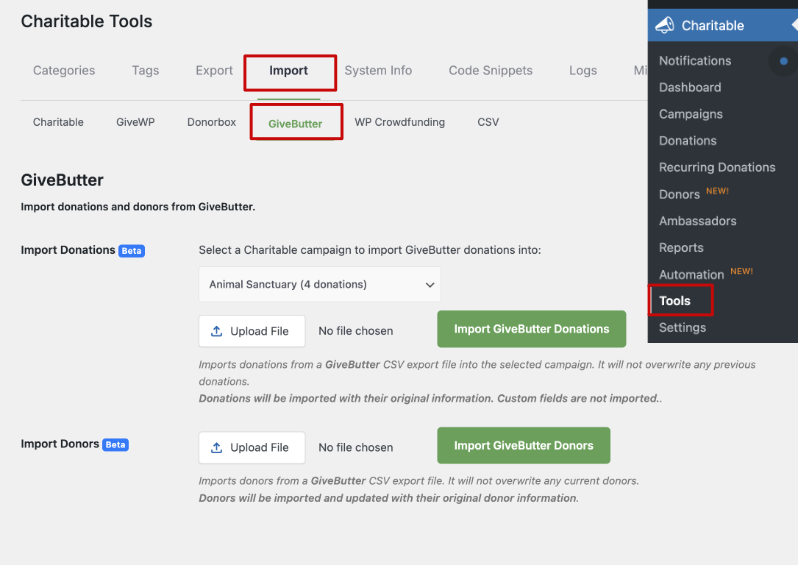Click the NEW! badge next to Automation
The width and height of the screenshot is (798, 565).
(742, 271)
